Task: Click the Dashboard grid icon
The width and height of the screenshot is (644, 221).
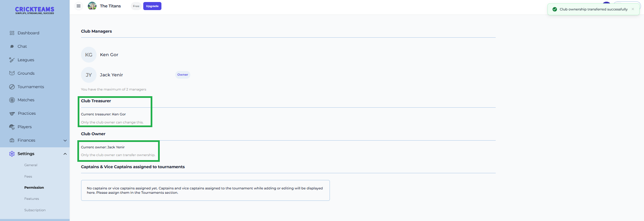Action: 12,33
